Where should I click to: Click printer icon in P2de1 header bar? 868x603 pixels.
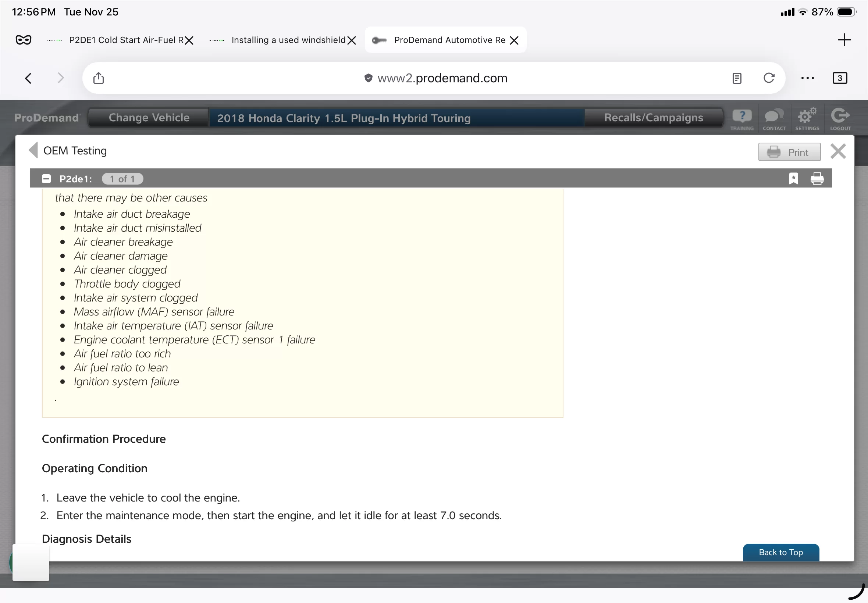[817, 178]
